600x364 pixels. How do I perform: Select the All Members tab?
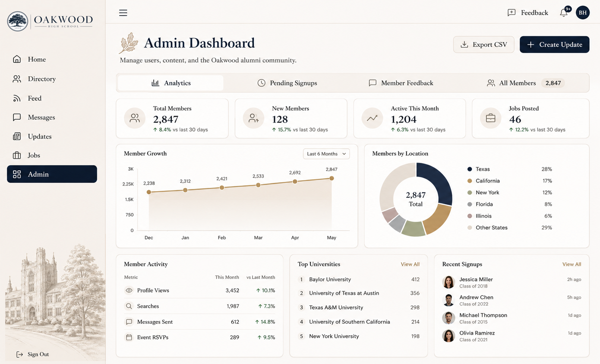coord(525,83)
